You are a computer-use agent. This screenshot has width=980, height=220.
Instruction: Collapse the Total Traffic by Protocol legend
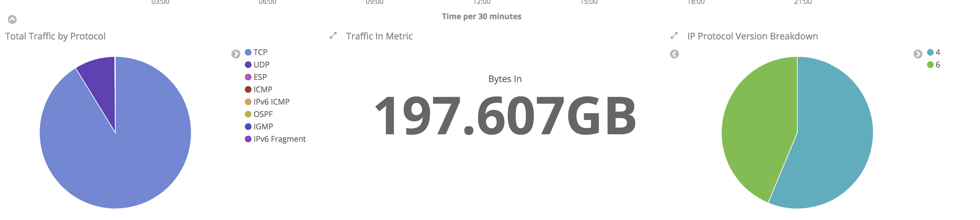pyautogui.click(x=236, y=54)
